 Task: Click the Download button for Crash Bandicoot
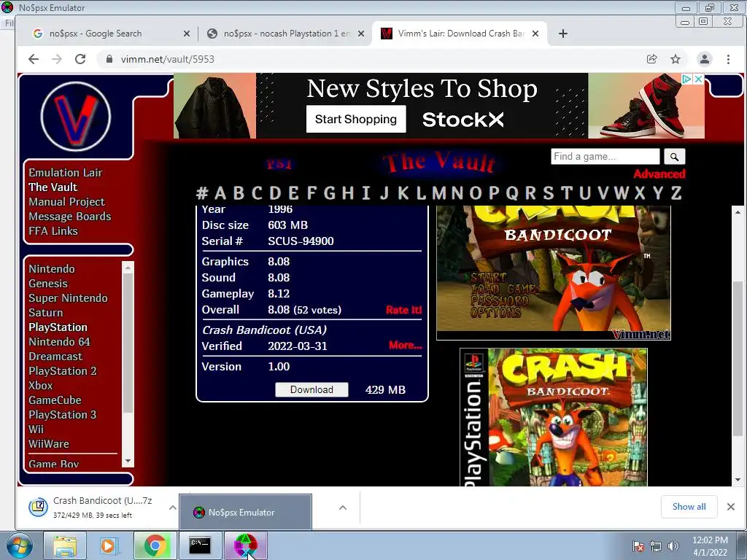[311, 389]
